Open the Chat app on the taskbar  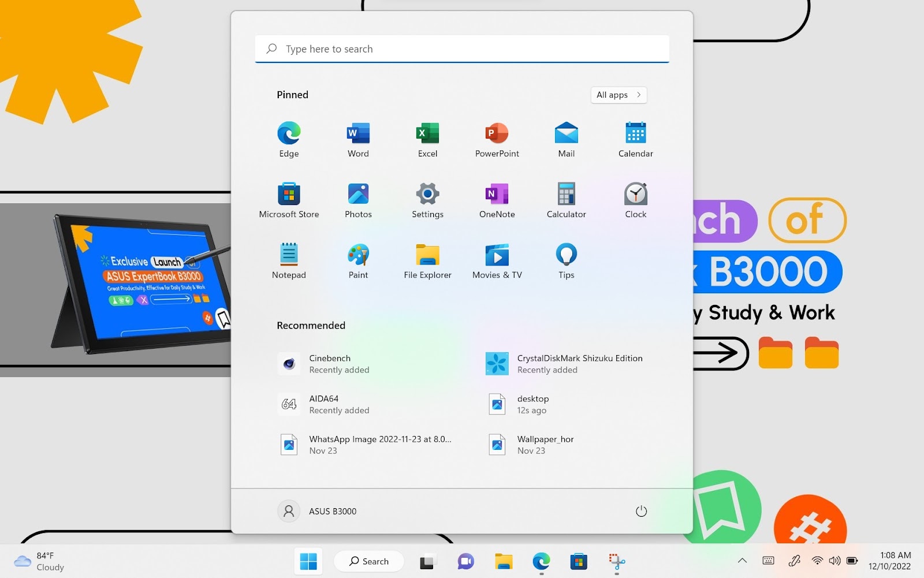click(x=465, y=561)
